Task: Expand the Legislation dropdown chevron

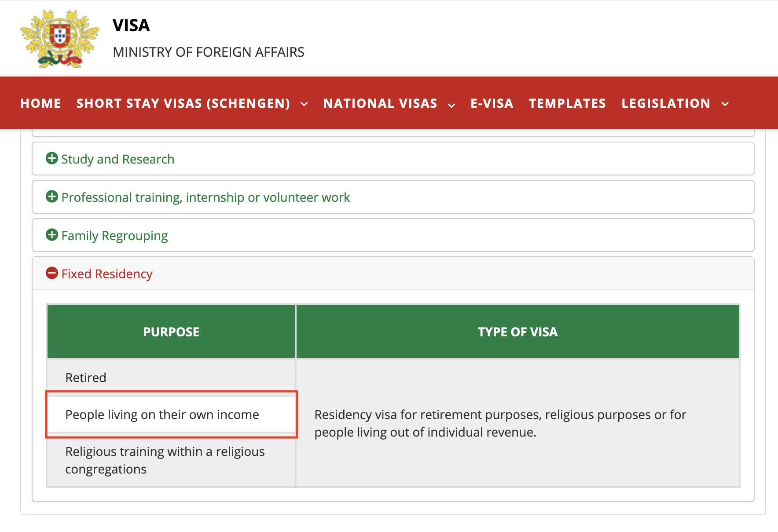Action: (x=725, y=104)
